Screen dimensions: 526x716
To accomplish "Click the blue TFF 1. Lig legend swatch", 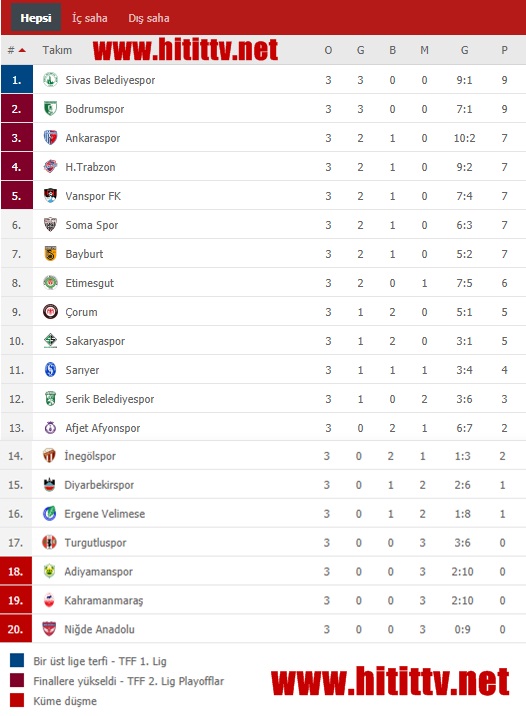I will point(17,660).
